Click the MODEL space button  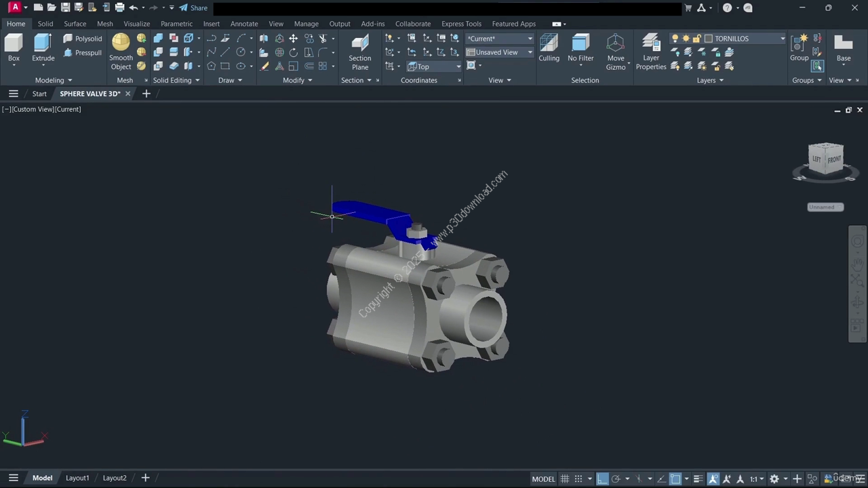(543, 479)
